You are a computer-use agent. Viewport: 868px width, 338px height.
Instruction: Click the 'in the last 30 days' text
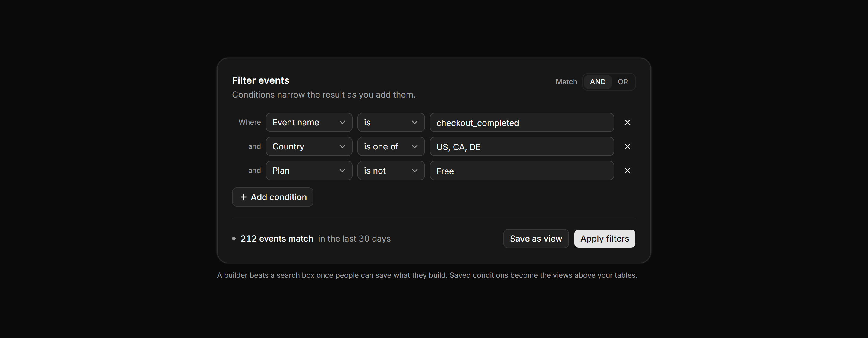[354, 239]
